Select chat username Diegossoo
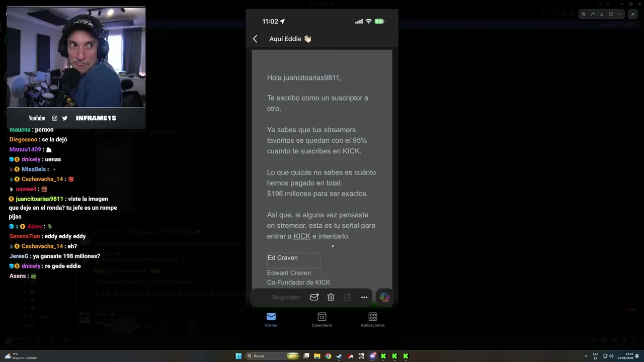 click(24, 139)
